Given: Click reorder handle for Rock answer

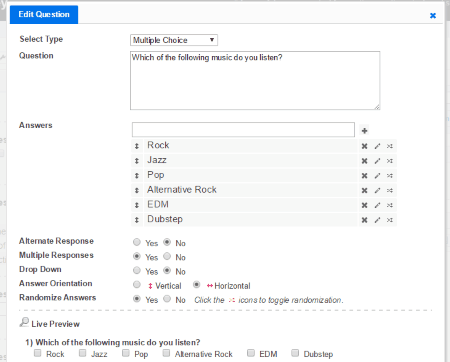Looking at the screenshot, I should [137, 146].
